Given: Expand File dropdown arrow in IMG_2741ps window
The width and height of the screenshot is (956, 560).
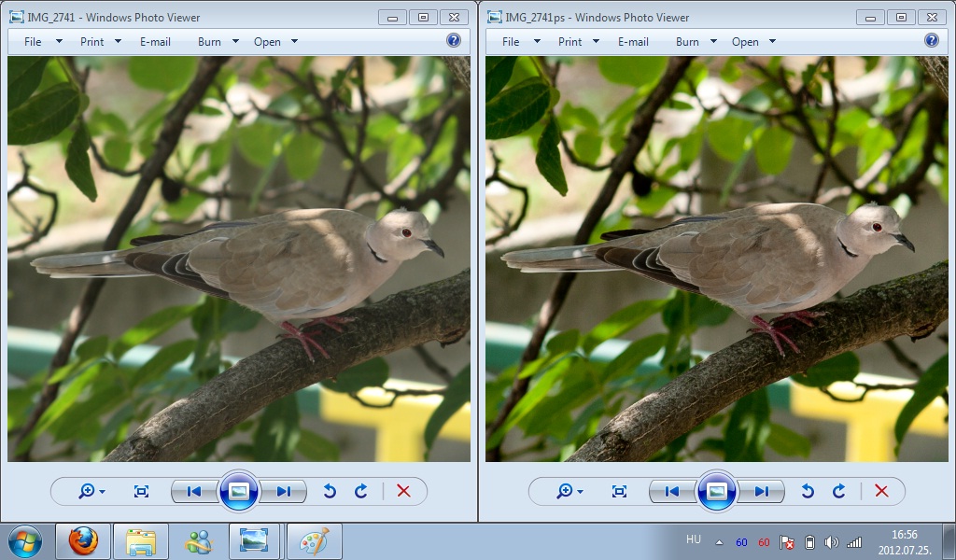Looking at the screenshot, I should (537, 41).
